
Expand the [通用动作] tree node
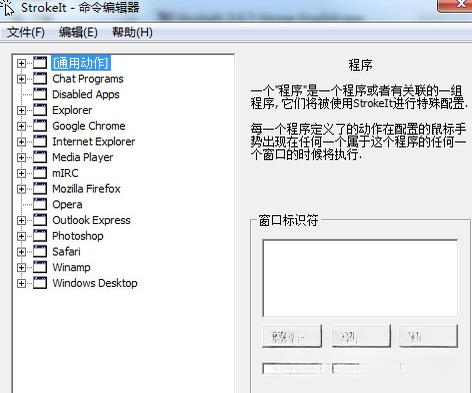(21, 63)
